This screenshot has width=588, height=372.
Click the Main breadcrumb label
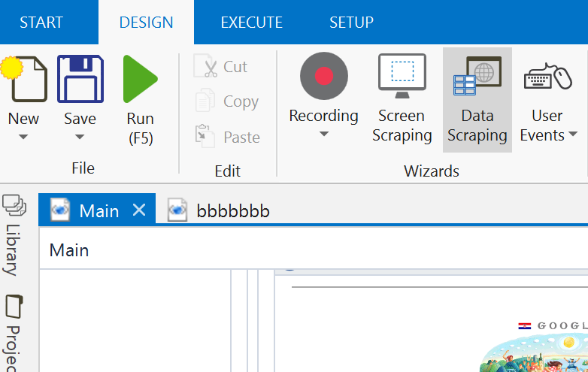click(69, 250)
